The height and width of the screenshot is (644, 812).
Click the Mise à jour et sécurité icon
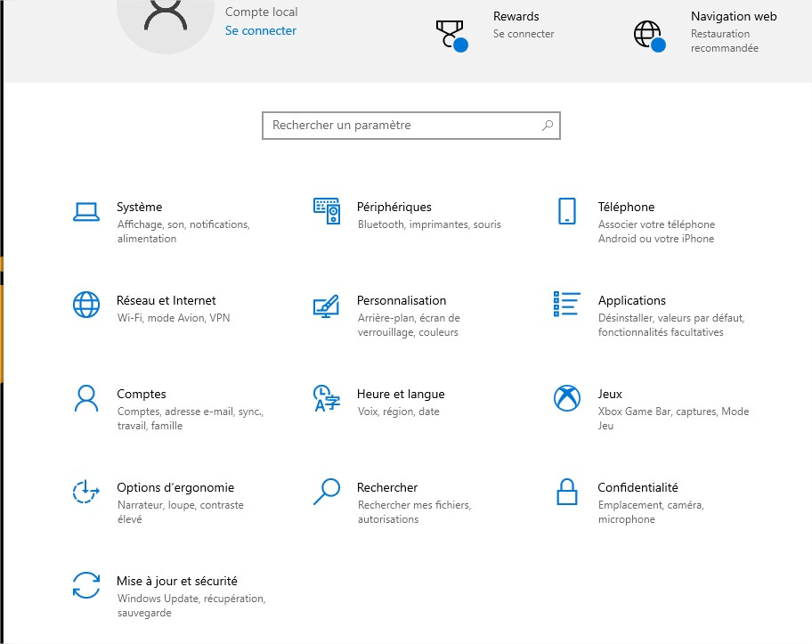tap(86, 585)
